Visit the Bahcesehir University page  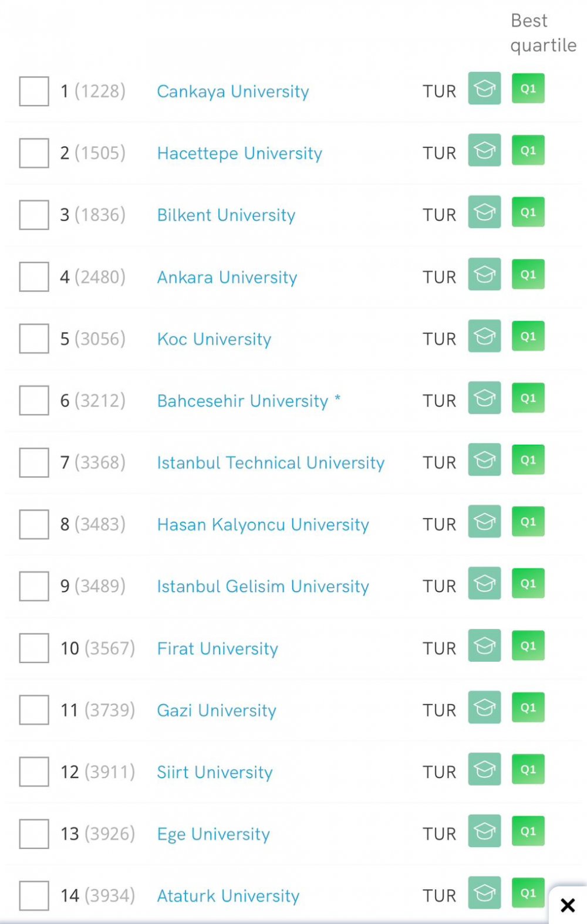tap(242, 401)
